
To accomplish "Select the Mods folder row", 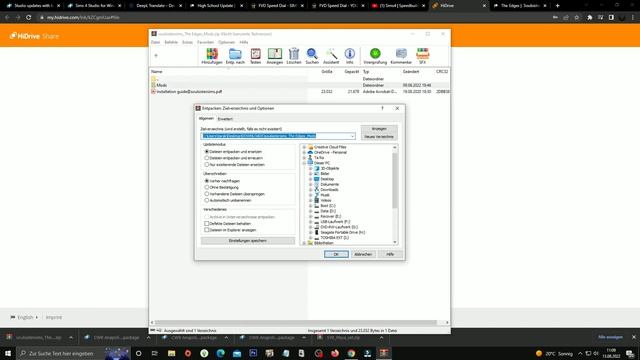I will (300, 85).
